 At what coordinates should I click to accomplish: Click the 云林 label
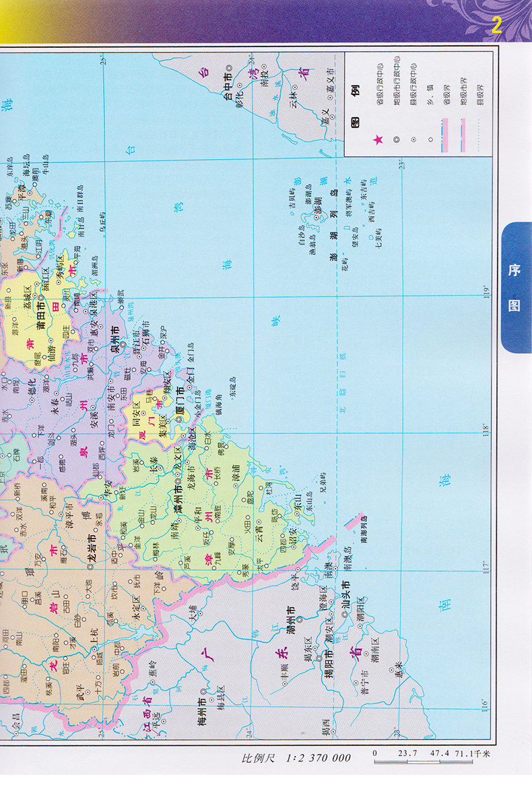(294, 100)
